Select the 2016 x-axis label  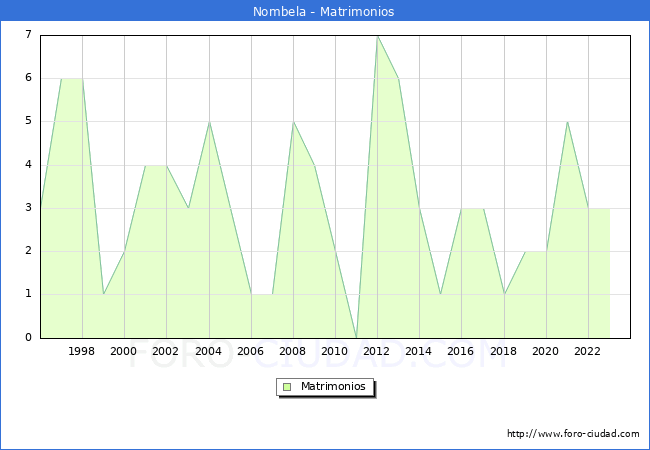[461, 351]
